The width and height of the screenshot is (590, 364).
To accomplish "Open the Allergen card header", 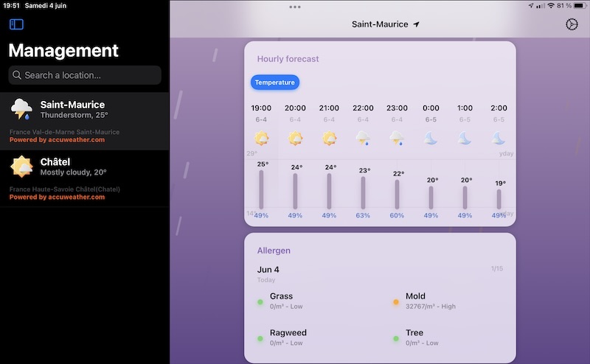I will (274, 251).
